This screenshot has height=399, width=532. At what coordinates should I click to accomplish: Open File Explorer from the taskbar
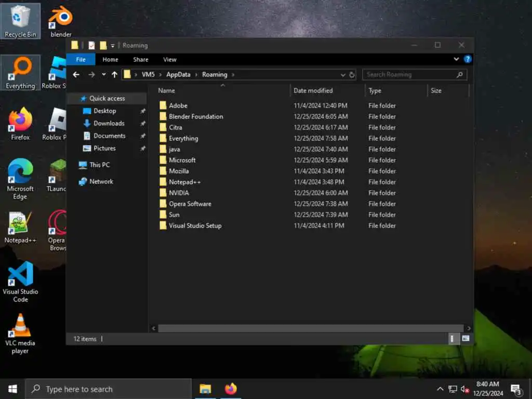coord(205,389)
